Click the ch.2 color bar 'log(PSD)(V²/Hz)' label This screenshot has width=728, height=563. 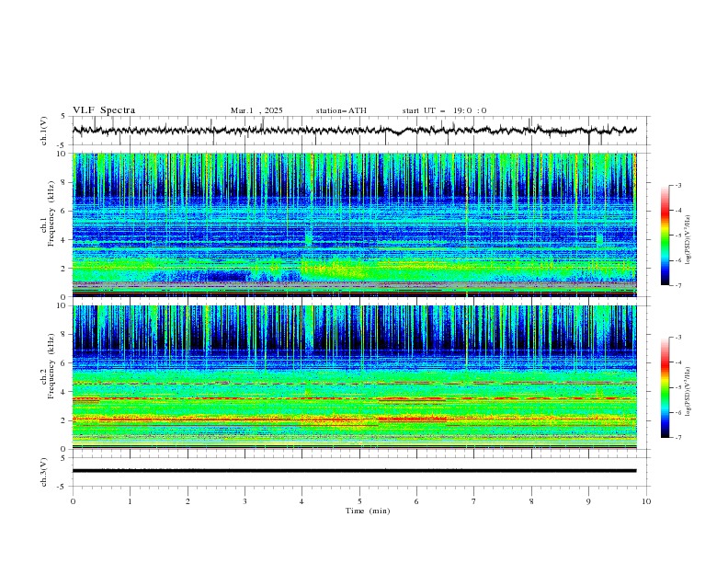pyautogui.click(x=688, y=391)
